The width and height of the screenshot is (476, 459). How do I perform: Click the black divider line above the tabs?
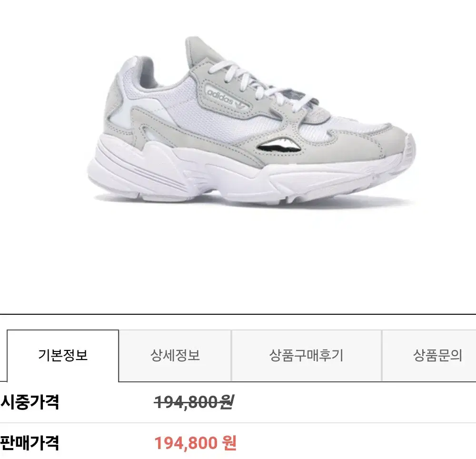238,314
